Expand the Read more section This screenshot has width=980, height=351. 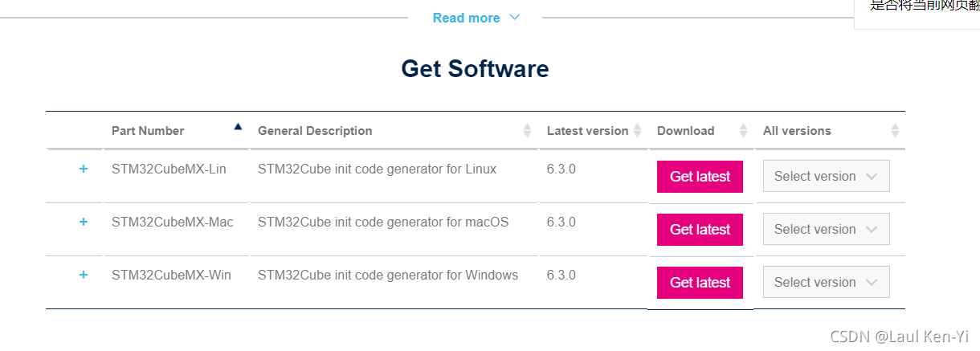[476, 18]
